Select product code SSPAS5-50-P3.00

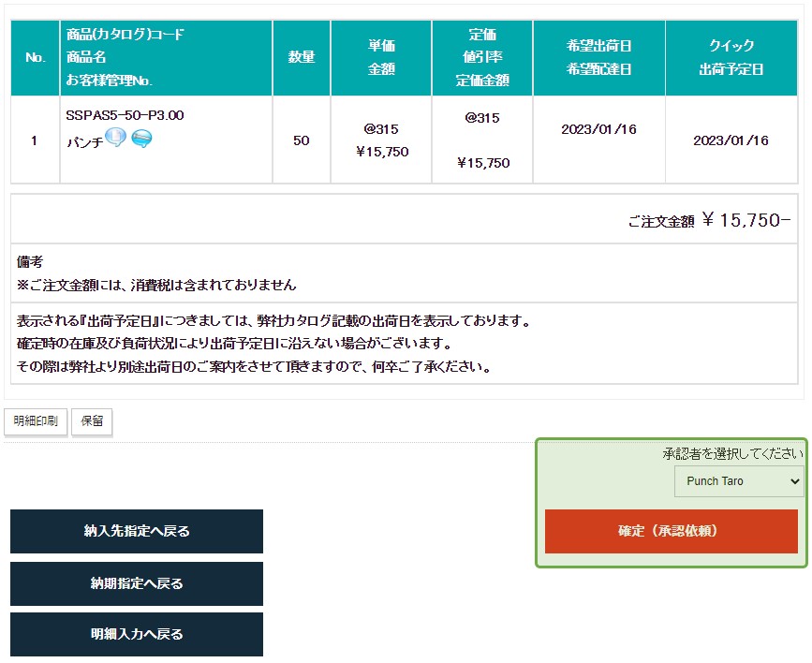click(x=125, y=115)
